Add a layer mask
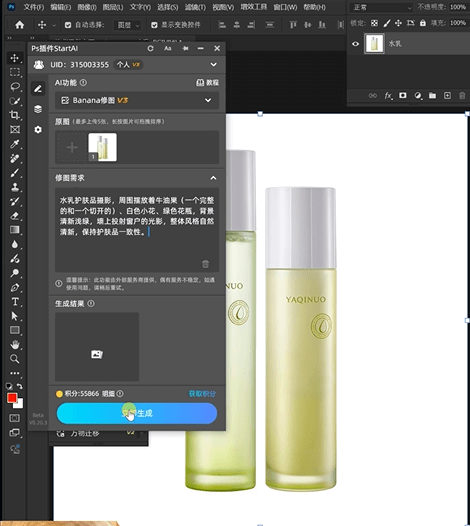Image resolution: width=470 pixels, height=526 pixels. [x=403, y=96]
